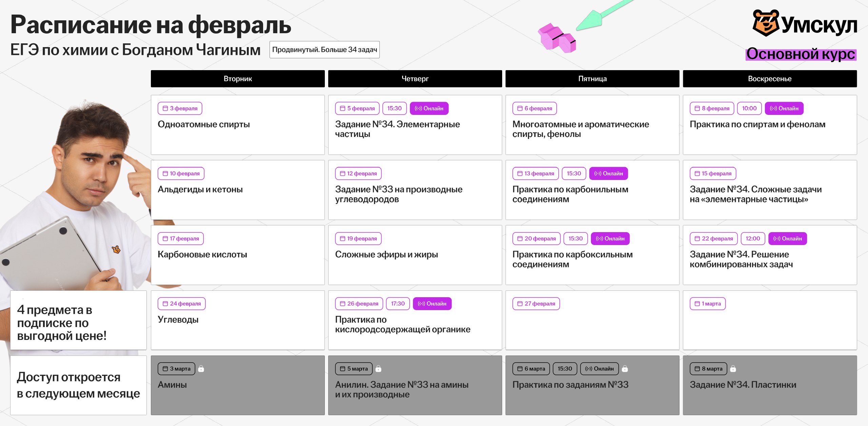This screenshot has height=426, width=868.
Task: Click the lock icon next to 3 марта
Action: pos(201,369)
